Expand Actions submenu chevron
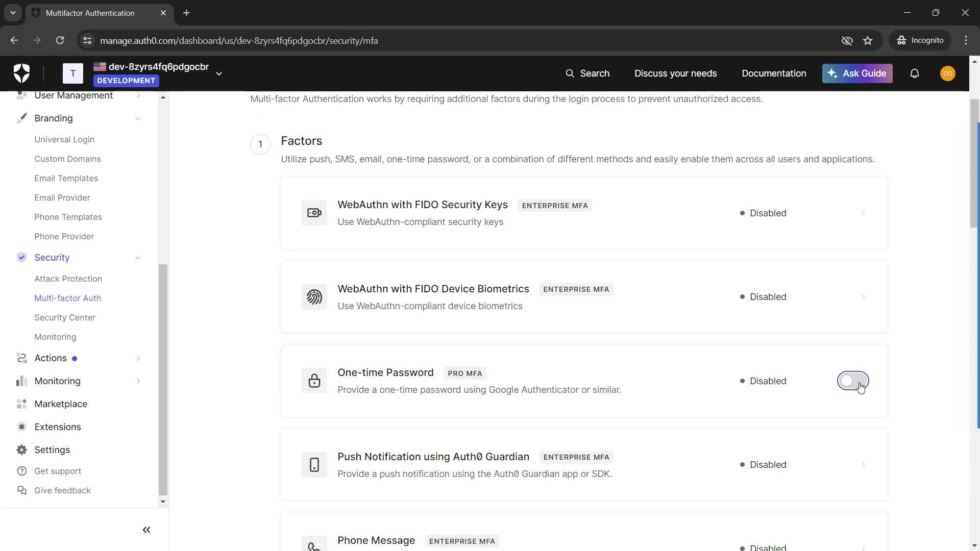Image resolution: width=980 pixels, height=551 pixels. pos(138,358)
